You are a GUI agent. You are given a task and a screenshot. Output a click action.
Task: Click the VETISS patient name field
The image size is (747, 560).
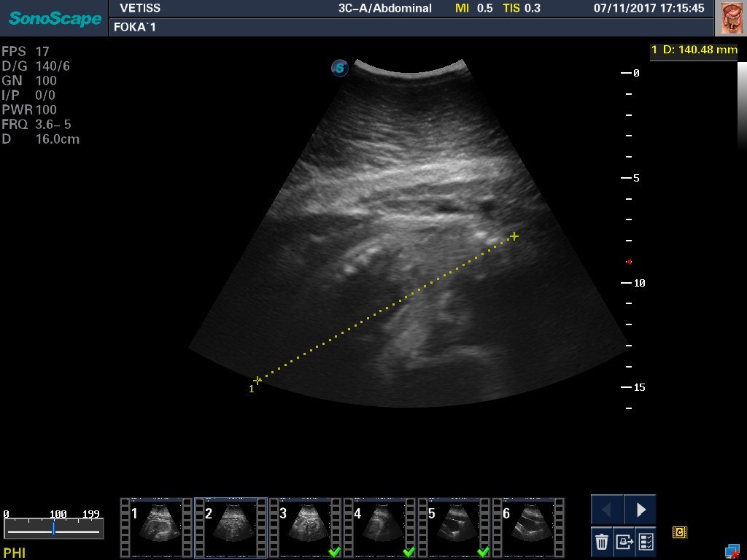pos(140,9)
